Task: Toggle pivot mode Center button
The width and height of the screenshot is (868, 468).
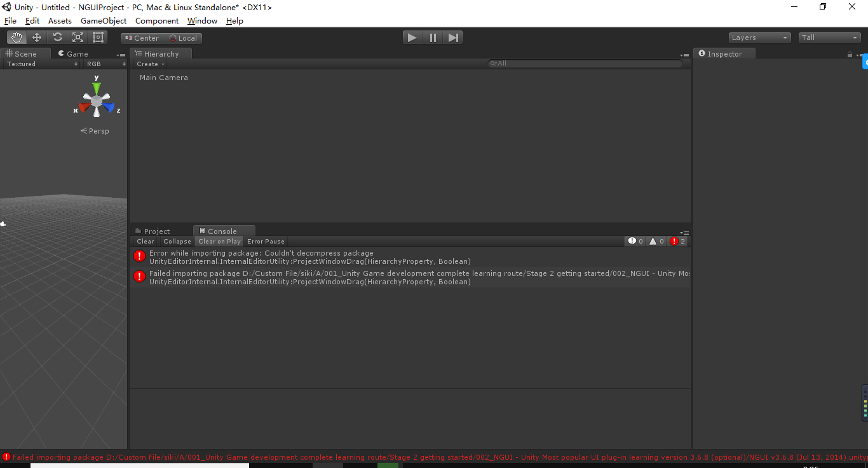Action: [141, 38]
